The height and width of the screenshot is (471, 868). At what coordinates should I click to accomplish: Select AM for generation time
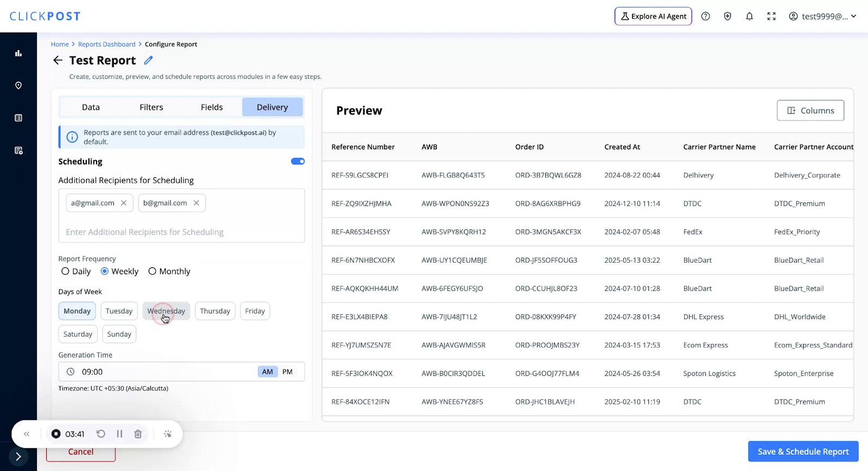tap(267, 372)
